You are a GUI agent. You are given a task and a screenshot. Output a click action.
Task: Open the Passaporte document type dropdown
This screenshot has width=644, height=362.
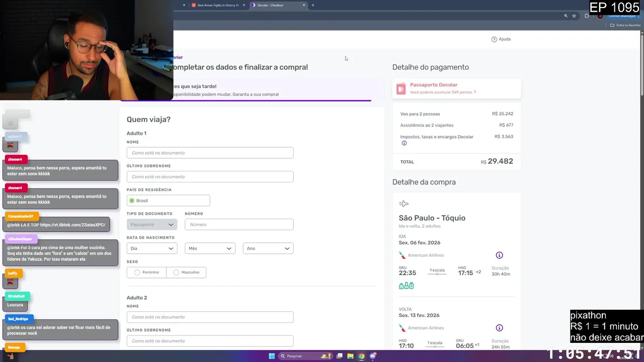coord(152,225)
